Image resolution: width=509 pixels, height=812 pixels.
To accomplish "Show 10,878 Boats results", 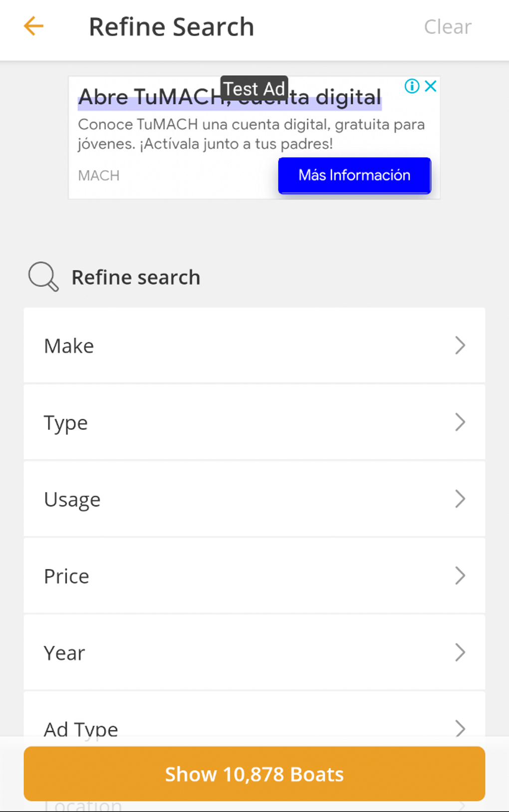I will [x=254, y=774].
